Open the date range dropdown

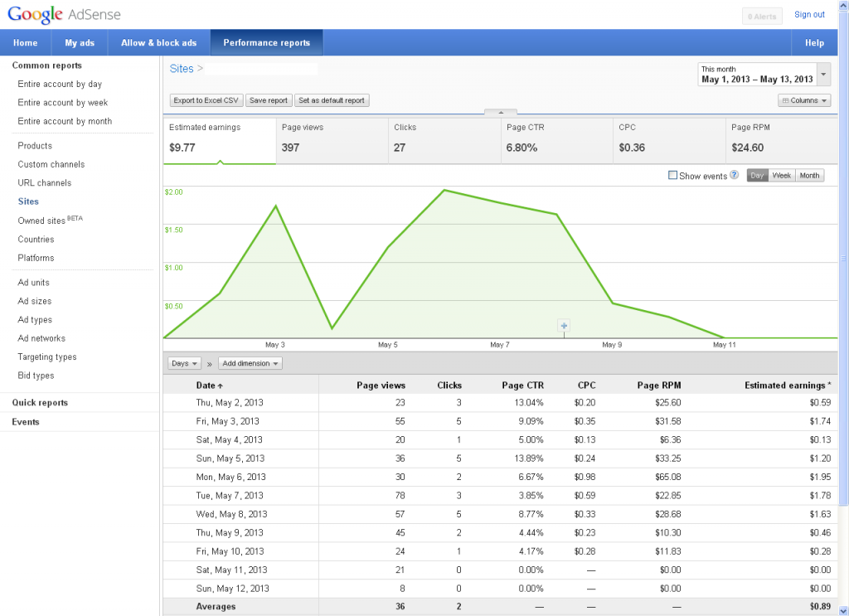tap(822, 75)
